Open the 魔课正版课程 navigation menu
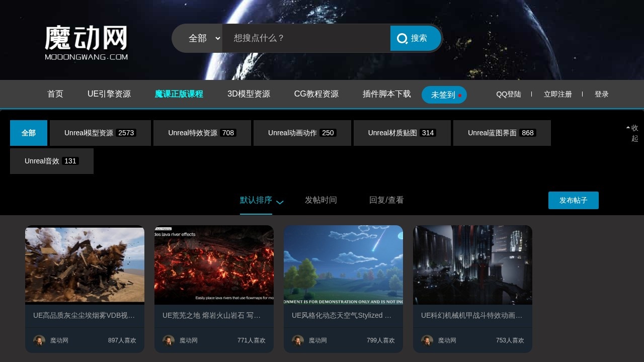Viewport: 644px width, 362px height. [x=179, y=94]
